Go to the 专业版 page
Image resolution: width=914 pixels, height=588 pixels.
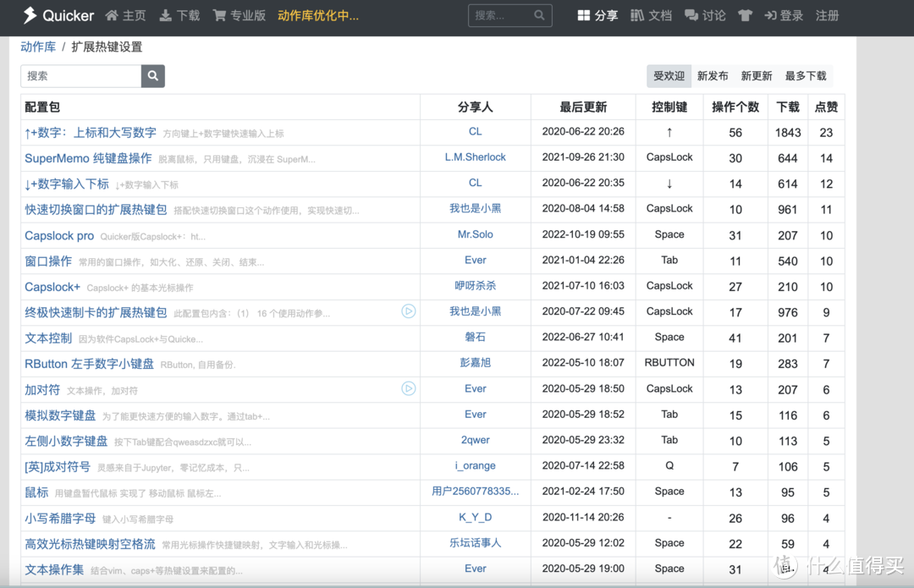(x=239, y=16)
